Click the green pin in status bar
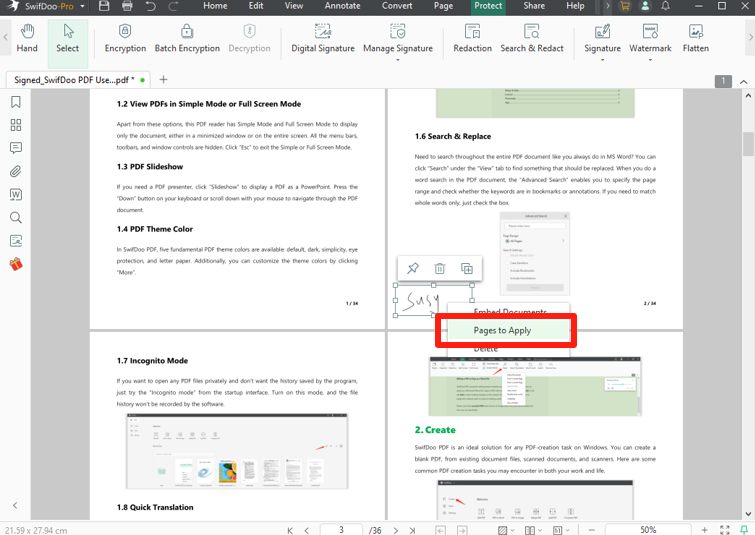 tap(744, 530)
